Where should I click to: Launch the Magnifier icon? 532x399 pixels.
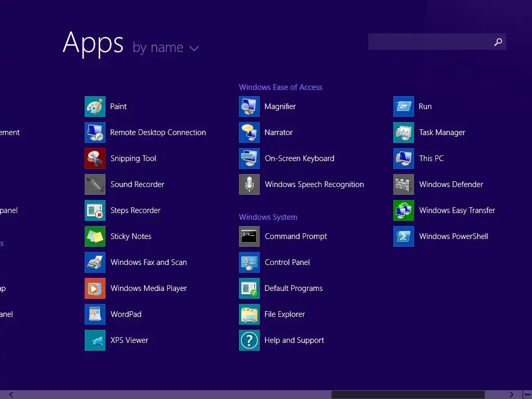tap(249, 107)
